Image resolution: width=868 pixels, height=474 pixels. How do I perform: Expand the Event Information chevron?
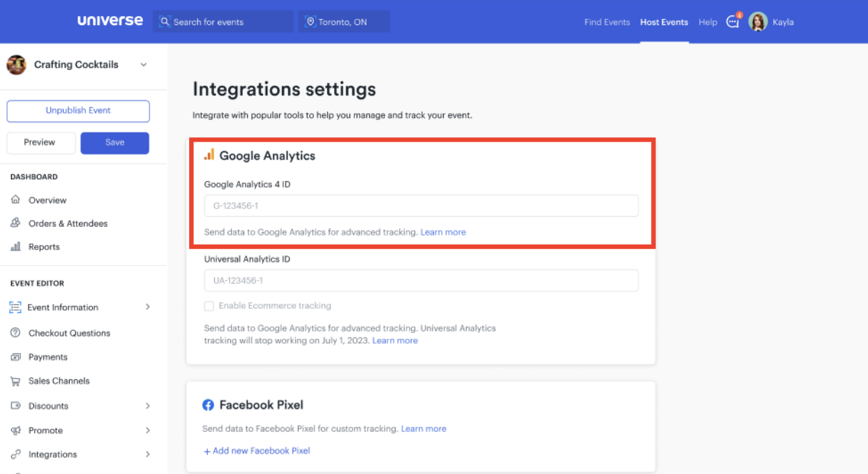pyautogui.click(x=147, y=307)
